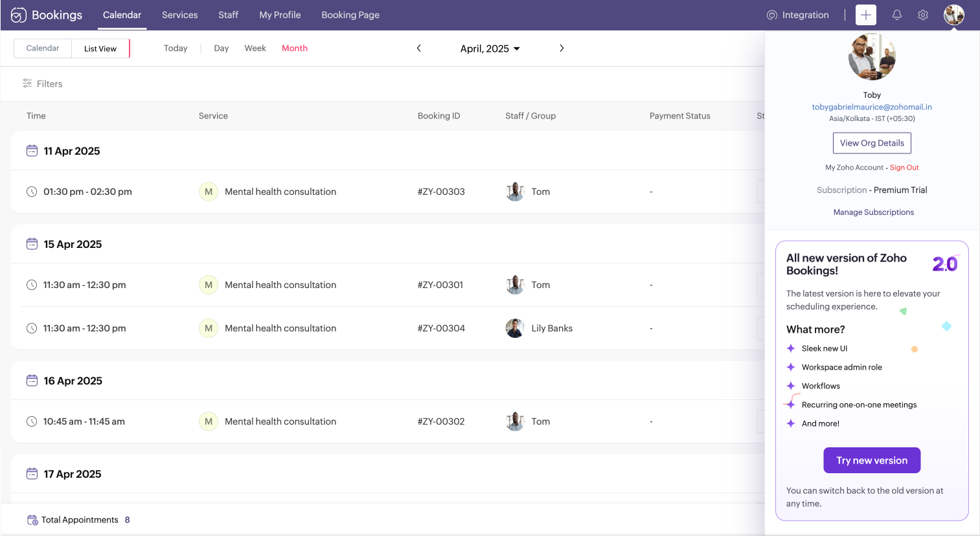Click the Try new version button
Screen dimensions: 980x536
point(872,460)
